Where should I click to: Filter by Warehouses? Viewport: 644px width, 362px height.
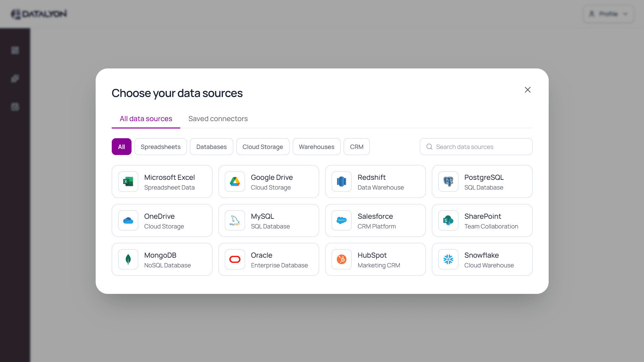point(316,147)
